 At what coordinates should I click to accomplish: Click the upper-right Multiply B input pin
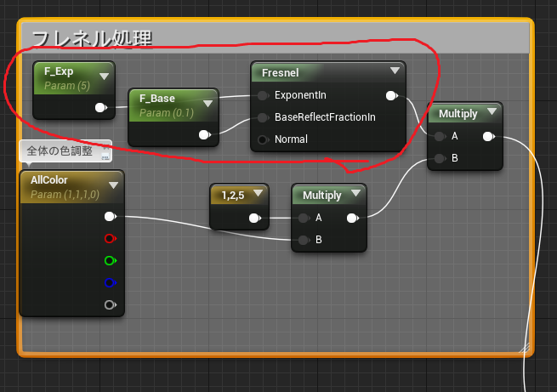[440, 158]
